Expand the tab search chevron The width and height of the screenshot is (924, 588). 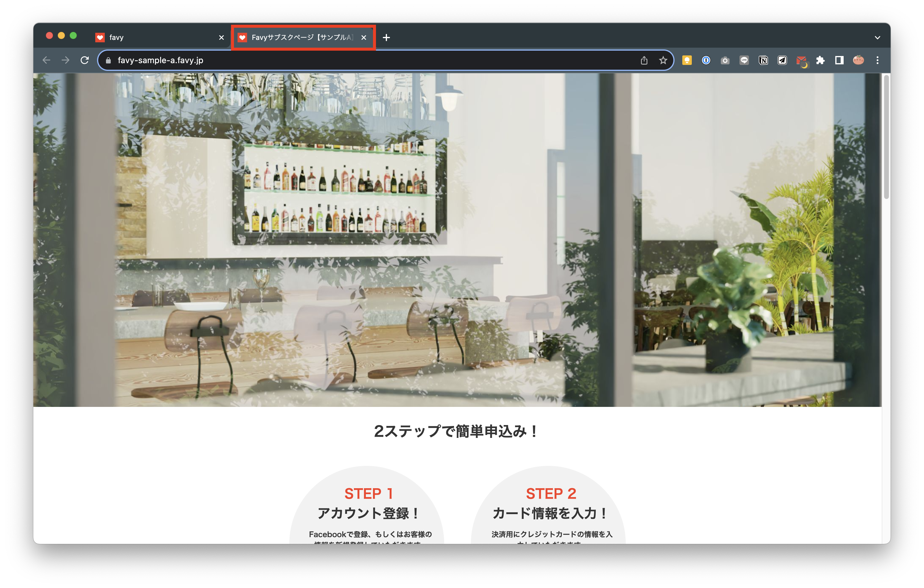pos(877,38)
